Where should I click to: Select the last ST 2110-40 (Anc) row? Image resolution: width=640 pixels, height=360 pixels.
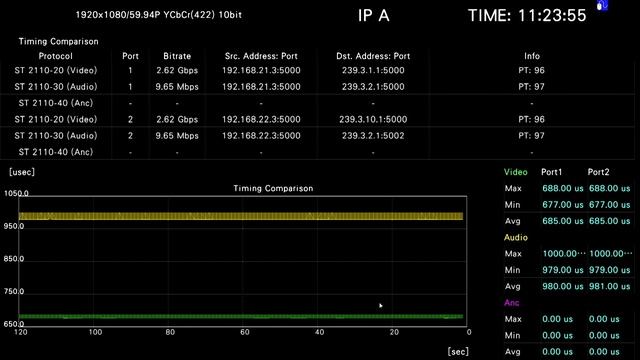(x=317, y=152)
